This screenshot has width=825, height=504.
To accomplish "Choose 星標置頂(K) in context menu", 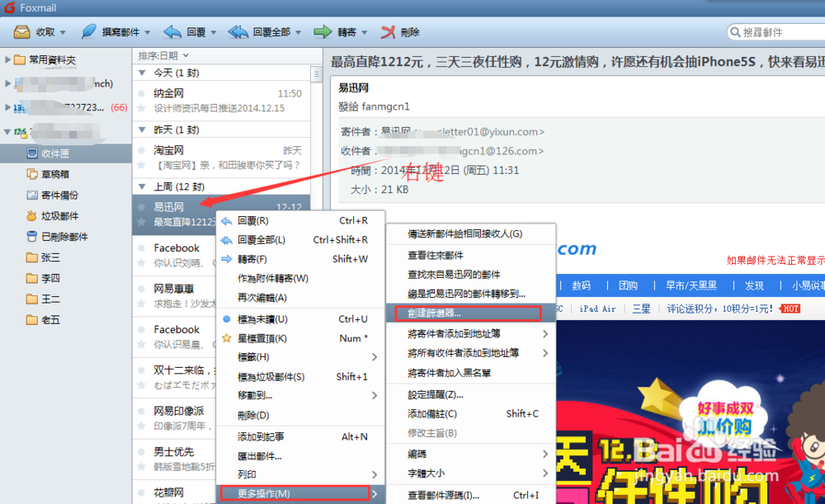I will coord(300,338).
